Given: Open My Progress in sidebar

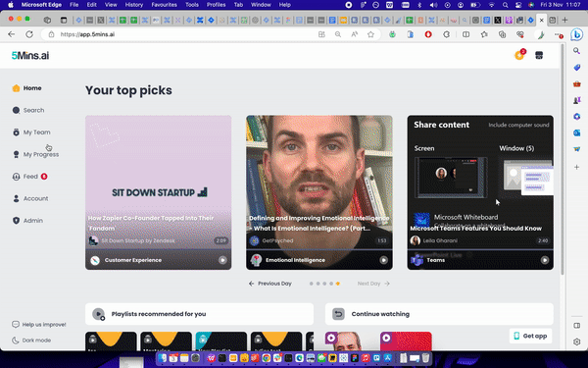Looking at the screenshot, I should coord(35,154).
